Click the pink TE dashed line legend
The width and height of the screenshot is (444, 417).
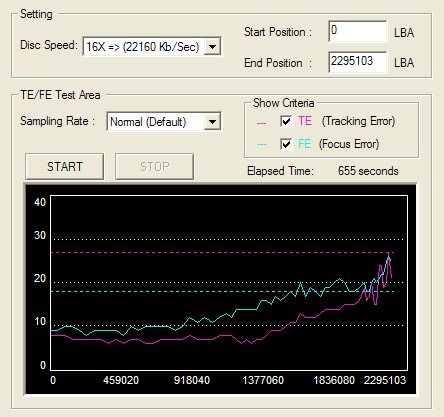pos(262,123)
